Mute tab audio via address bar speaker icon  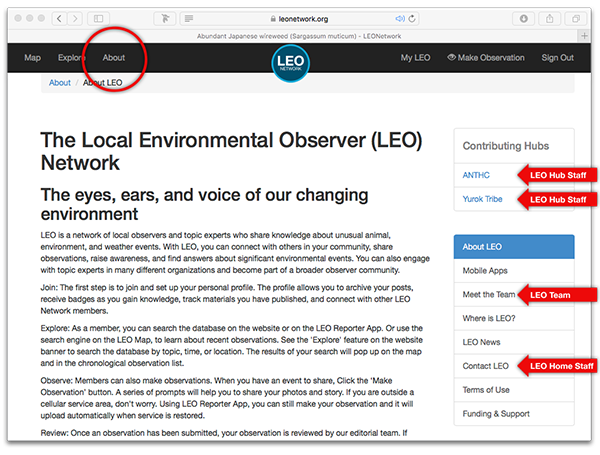click(400, 18)
